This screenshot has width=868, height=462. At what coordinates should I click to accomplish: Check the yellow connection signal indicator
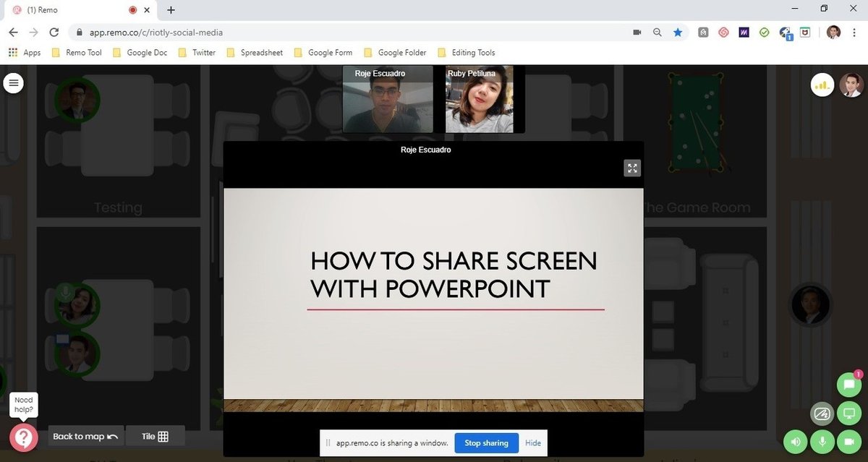point(822,85)
